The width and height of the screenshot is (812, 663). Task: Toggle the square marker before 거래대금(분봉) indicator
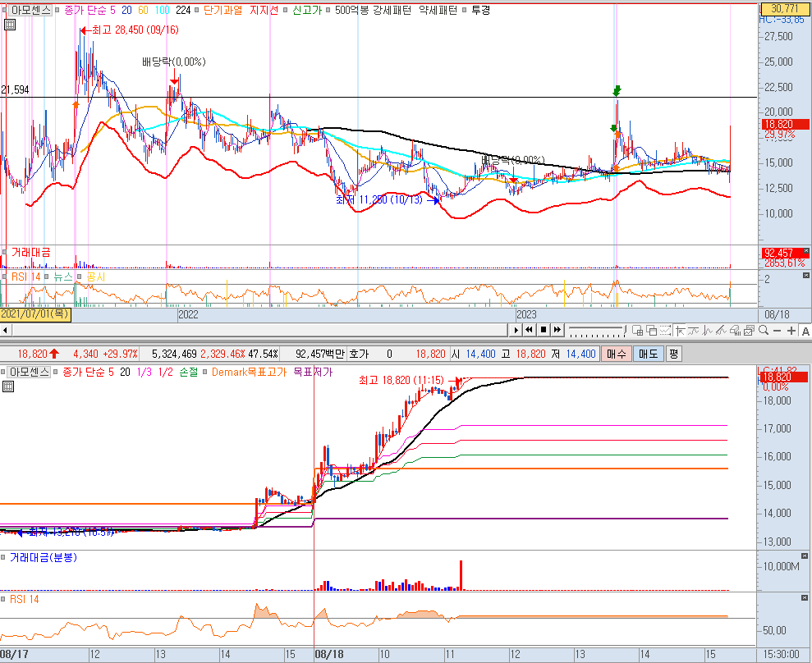4,557
